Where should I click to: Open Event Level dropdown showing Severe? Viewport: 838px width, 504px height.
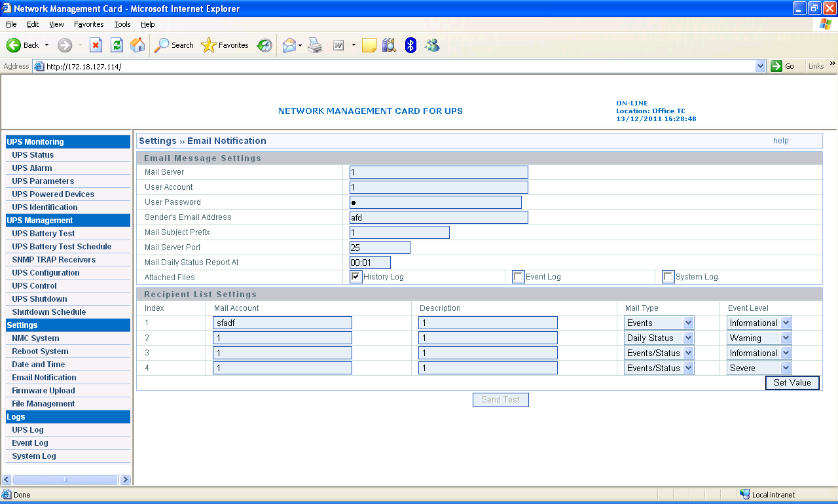pos(786,368)
